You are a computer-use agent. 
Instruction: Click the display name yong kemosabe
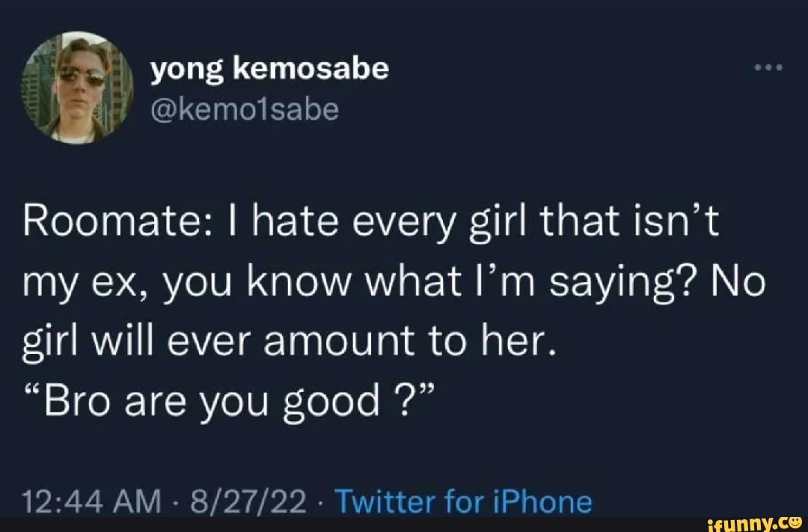pyautogui.click(x=268, y=68)
